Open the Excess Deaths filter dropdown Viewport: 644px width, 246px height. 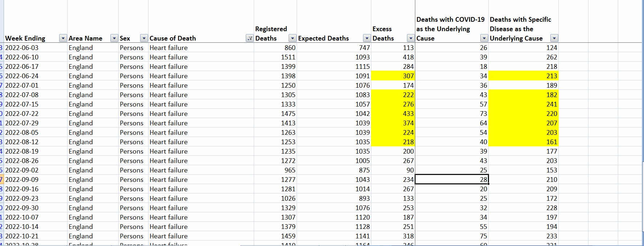pos(411,38)
